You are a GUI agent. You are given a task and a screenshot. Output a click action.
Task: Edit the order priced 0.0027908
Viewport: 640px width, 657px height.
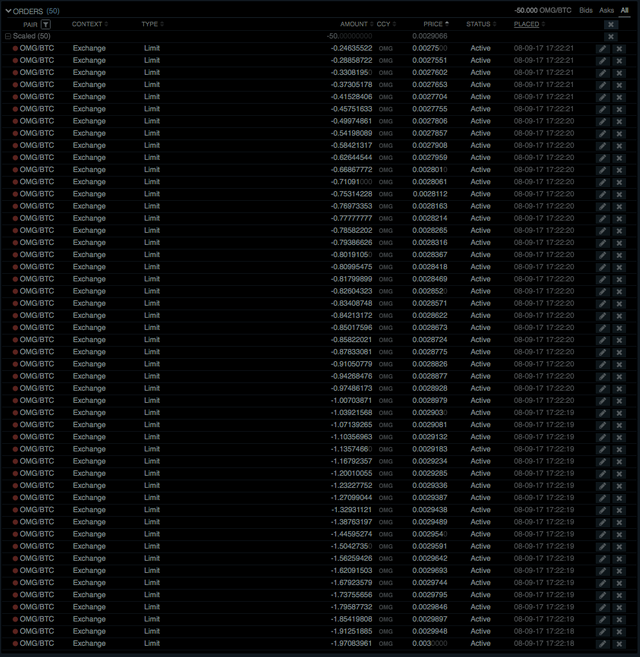click(602, 146)
